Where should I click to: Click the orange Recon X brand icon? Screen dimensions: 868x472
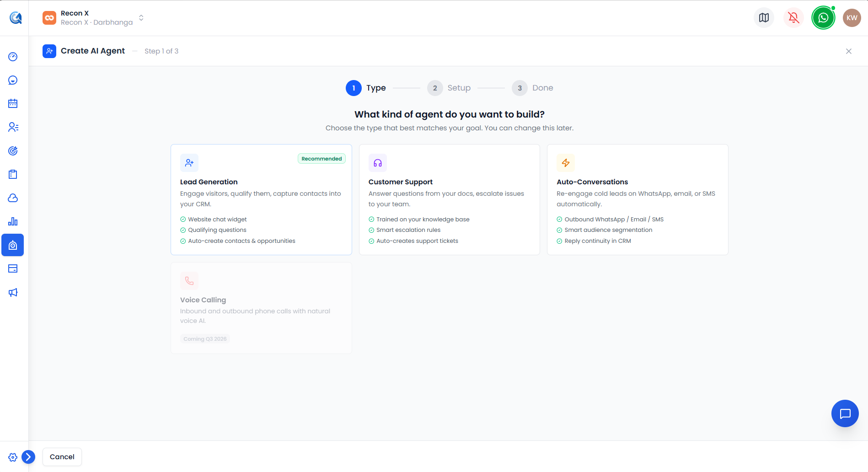(49, 18)
